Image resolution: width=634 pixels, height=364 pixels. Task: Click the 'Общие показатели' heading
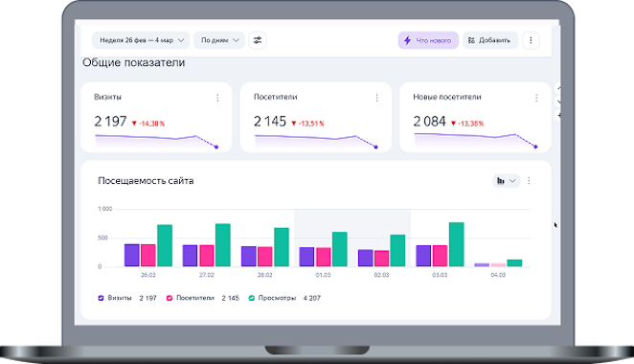point(134,62)
